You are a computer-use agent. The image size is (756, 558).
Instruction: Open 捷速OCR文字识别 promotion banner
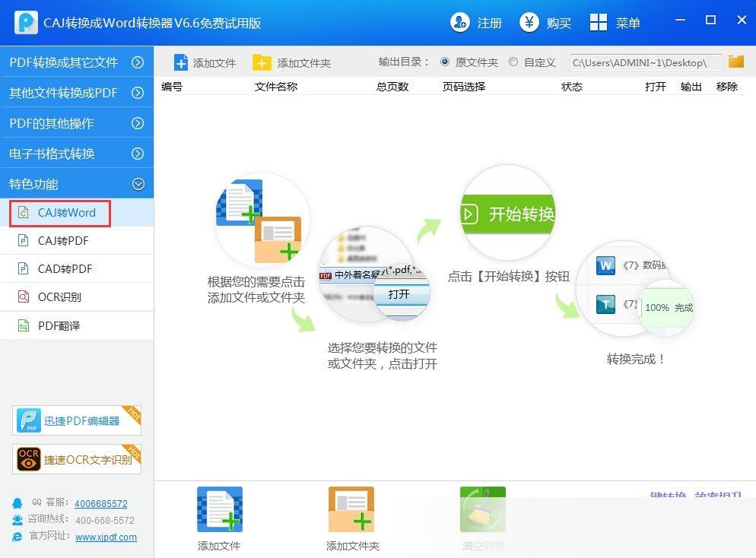[77, 458]
